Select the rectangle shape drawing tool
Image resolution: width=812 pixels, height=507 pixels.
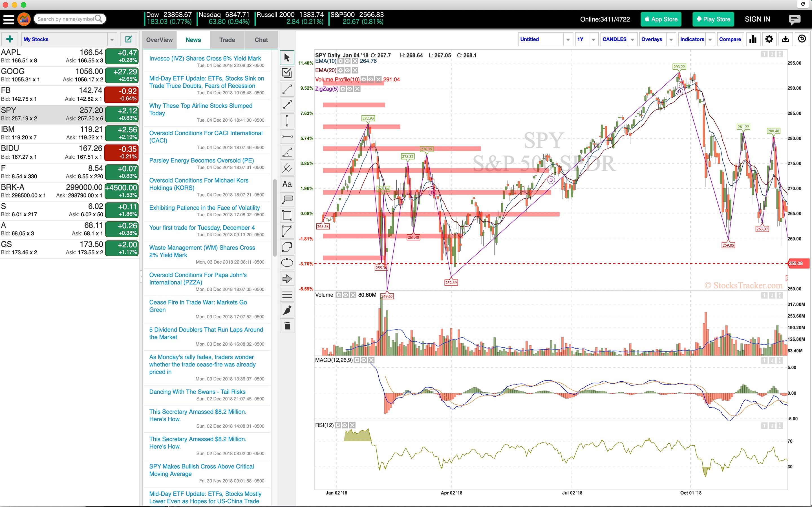(x=287, y=215)
